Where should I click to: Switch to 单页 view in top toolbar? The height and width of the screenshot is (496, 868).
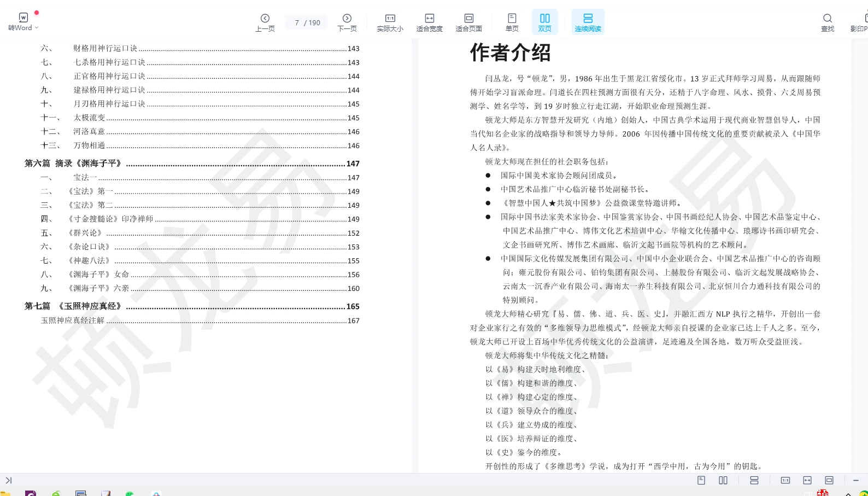pos(512,22)
